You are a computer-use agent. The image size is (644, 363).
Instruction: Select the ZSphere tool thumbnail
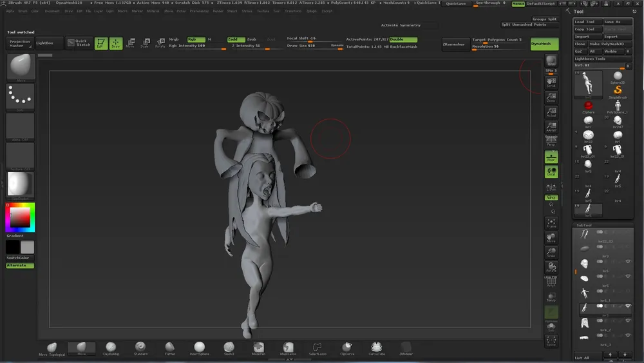click(587, 105)
